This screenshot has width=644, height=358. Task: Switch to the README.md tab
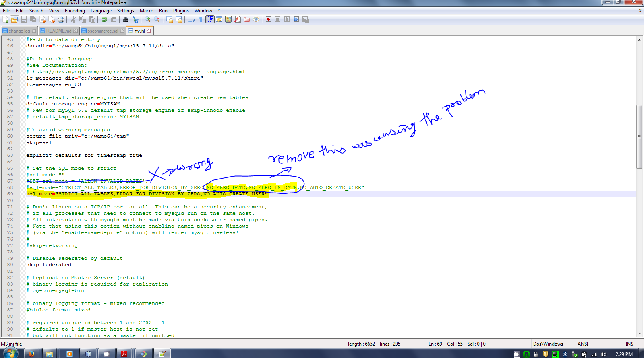(x=59, y=31)
